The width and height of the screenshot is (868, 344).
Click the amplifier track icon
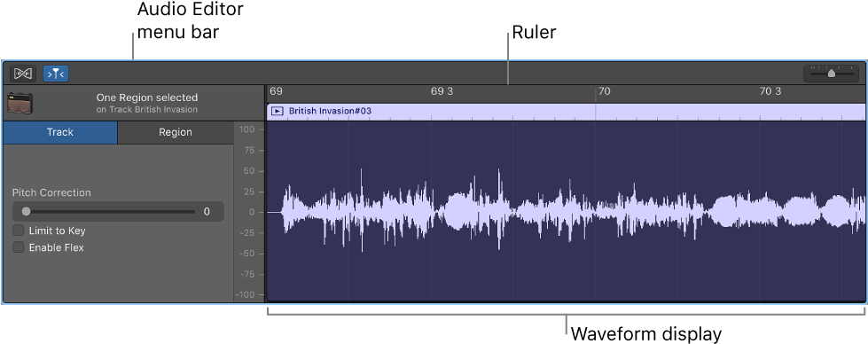pyautogui.click(x=20, y=103)
